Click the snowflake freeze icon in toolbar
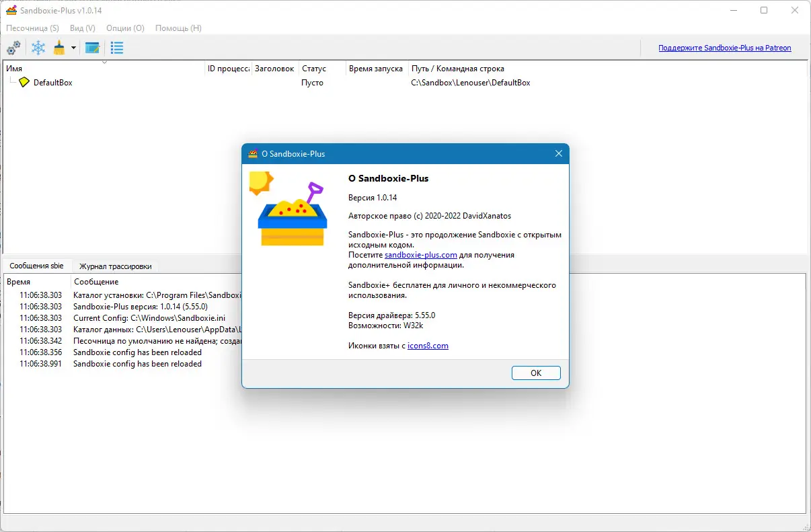 point(39,48)
